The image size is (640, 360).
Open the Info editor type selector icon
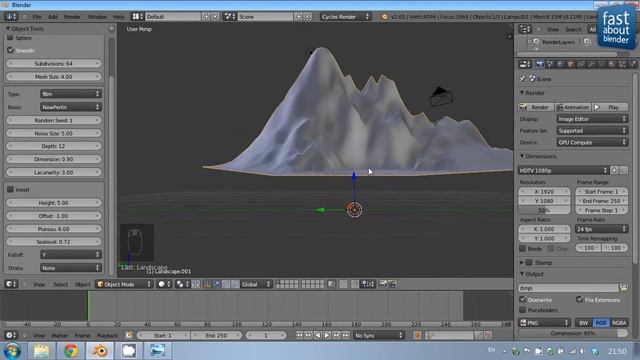point(11,17)
